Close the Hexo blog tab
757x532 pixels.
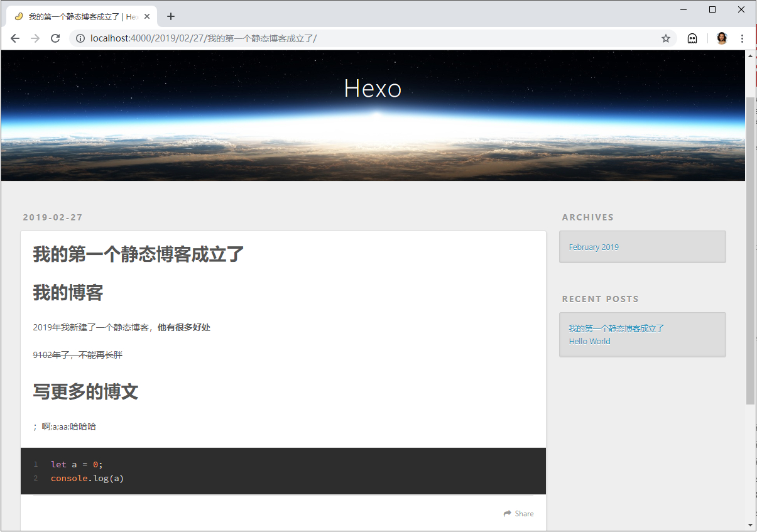147,17
